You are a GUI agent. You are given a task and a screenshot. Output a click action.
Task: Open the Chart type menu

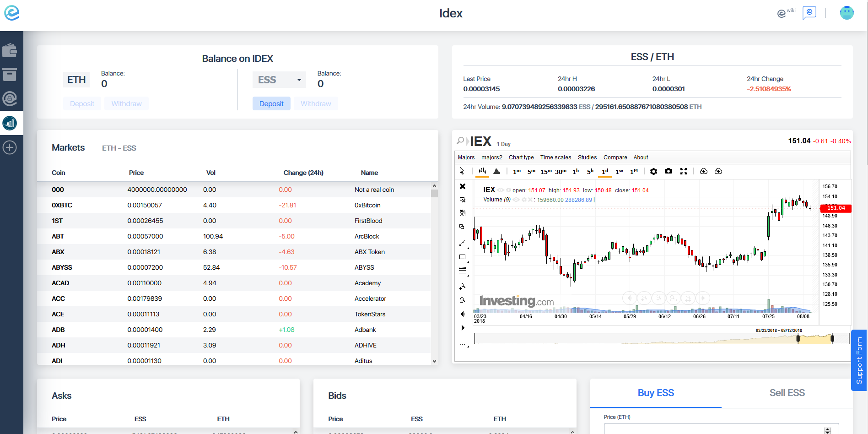(x=521, y=157)
